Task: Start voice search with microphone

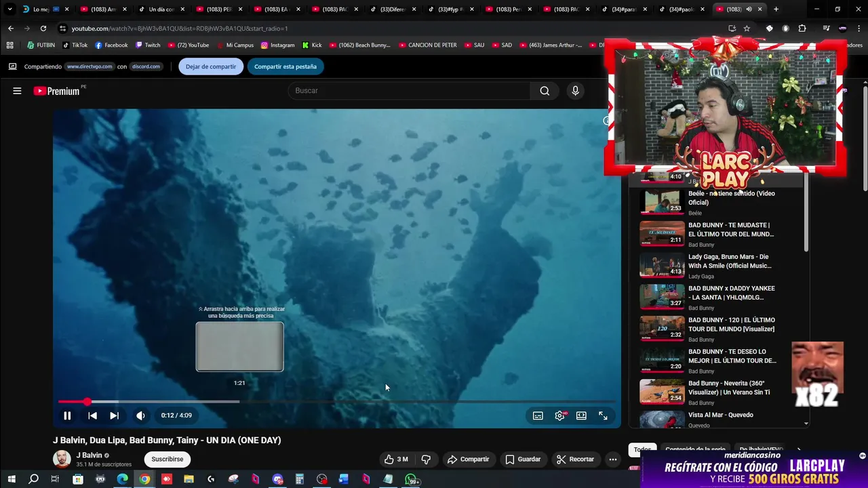Action: (x=575, y=91)
